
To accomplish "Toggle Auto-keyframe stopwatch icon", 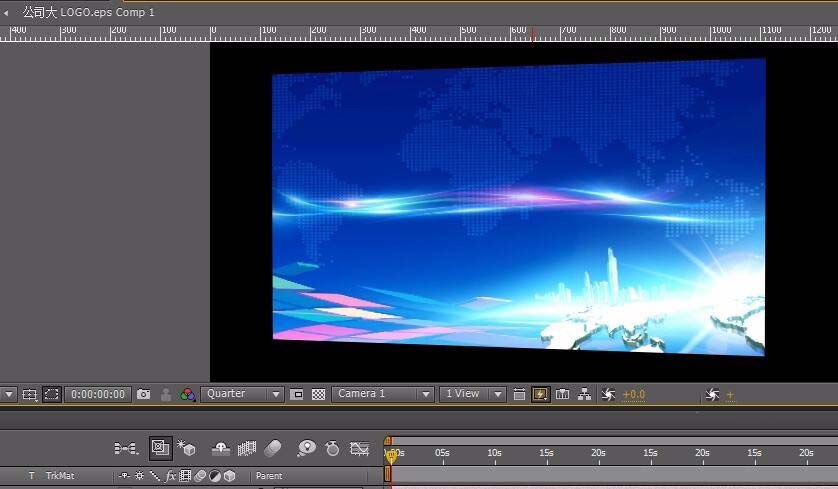I will pyautogui.click(x=332, y=448).
